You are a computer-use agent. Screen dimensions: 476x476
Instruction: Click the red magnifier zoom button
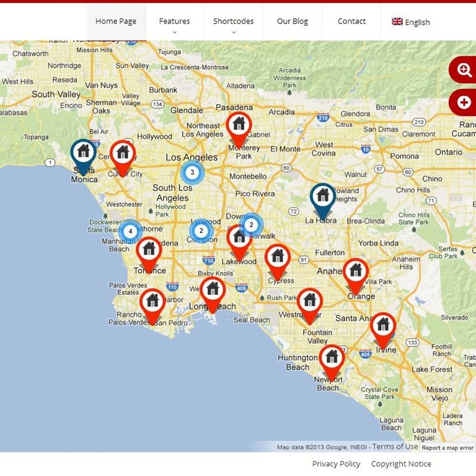463,70
